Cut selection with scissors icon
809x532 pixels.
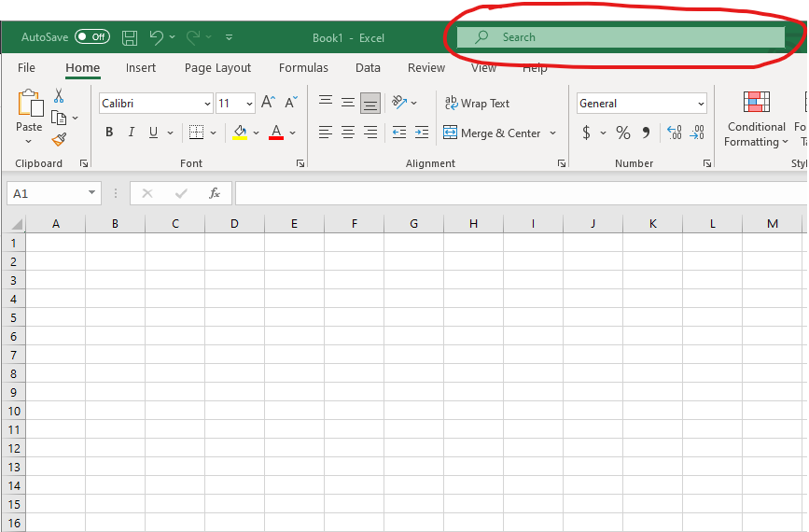point(59,95)
